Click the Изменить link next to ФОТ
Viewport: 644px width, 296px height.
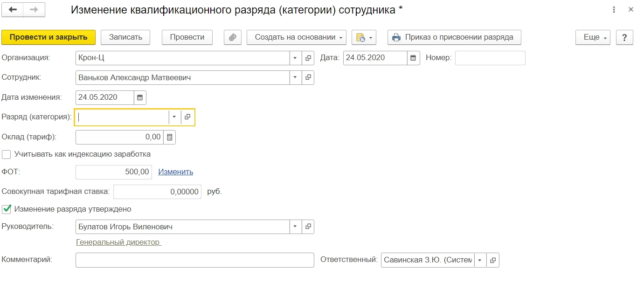(175, 172)
